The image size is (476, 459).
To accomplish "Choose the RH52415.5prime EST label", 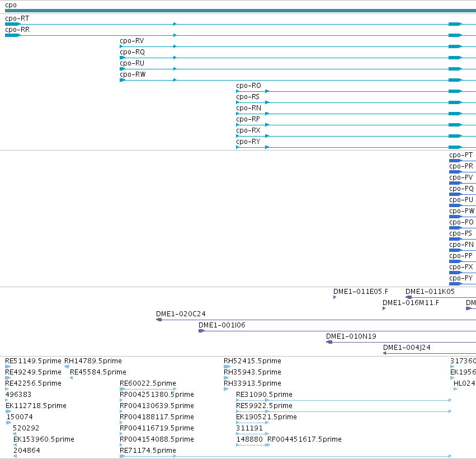I will point(253,362).
